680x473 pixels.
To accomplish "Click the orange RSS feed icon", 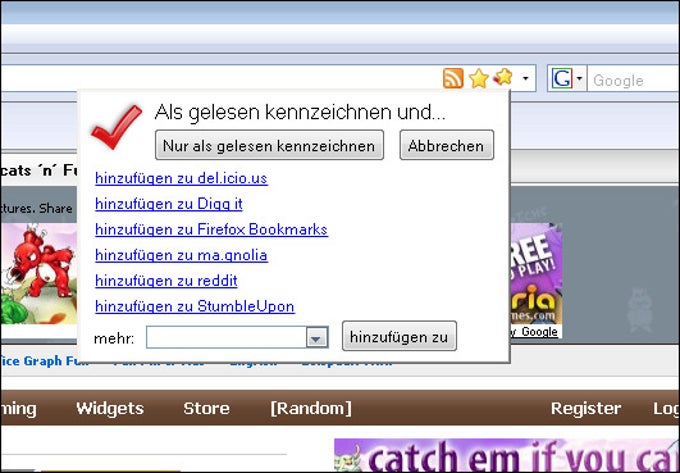I will pos(453,78).
